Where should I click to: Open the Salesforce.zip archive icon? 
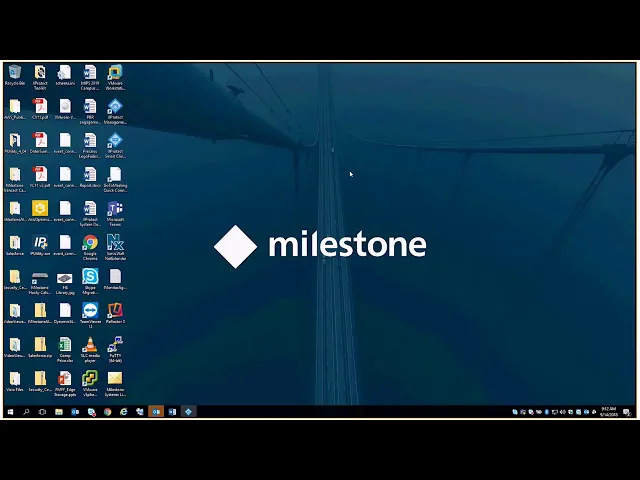[40, 347]
